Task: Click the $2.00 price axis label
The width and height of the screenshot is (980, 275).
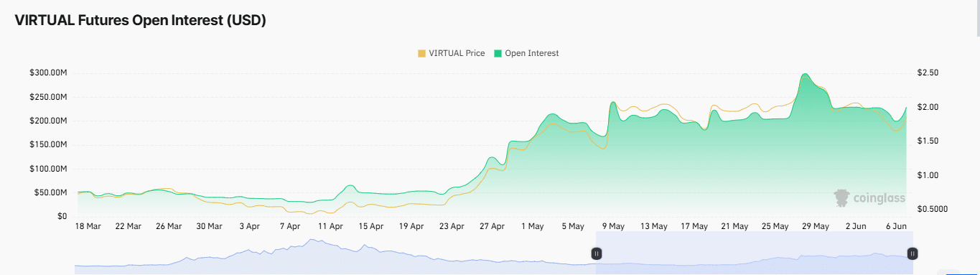Action: pyautogui.click(x=928, y=107)
